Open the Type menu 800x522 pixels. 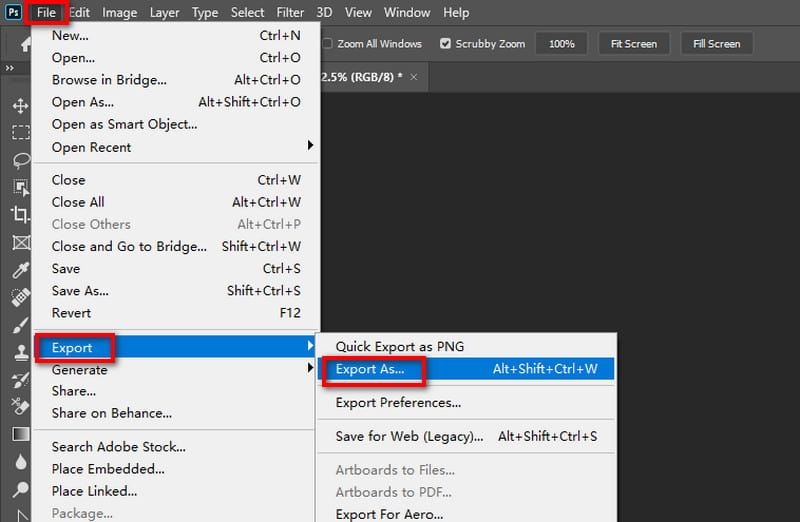click(205, 12)
